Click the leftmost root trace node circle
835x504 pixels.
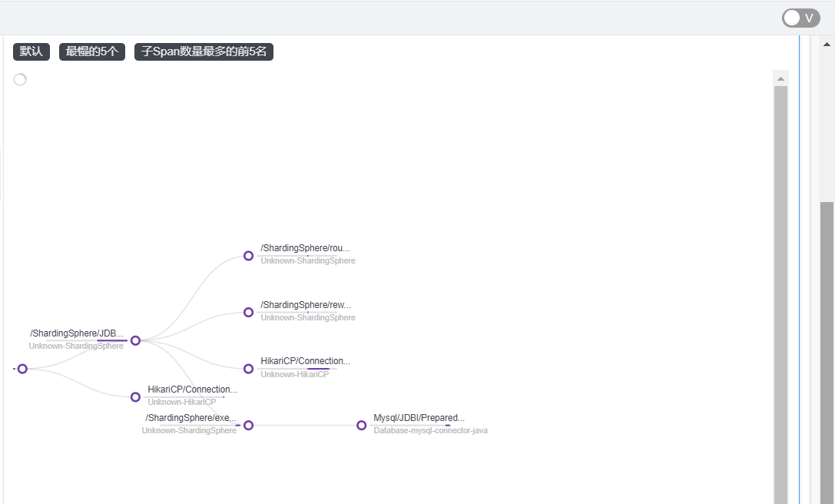[x=22, y=368]
